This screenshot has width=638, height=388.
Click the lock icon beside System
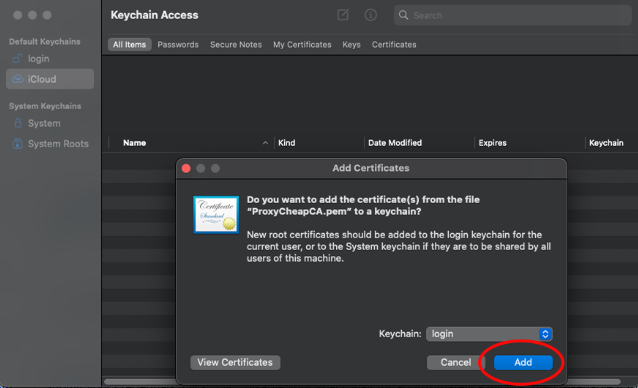[x=18, y=123]
